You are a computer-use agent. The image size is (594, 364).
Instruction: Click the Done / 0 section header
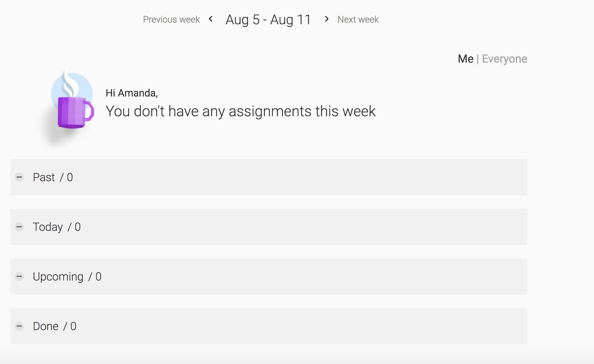click(54, 326)
